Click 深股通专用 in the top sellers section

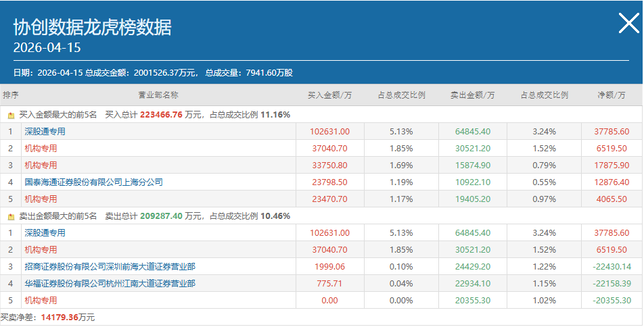point(45,233)
